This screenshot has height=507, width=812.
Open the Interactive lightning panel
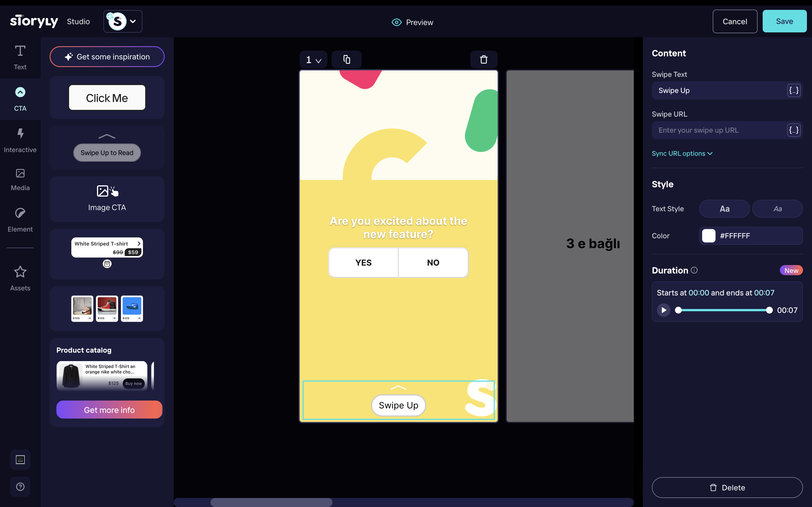(20, 140)
